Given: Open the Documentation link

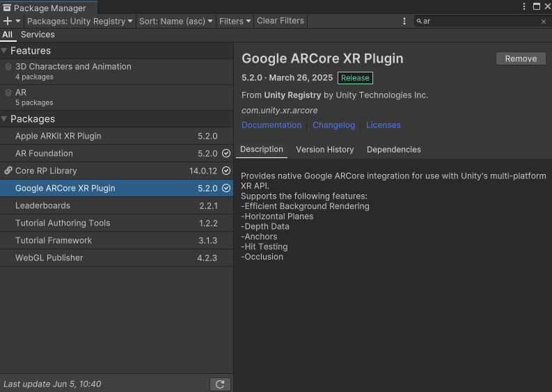Looking at the screenshot, I should tap(271, 125).
